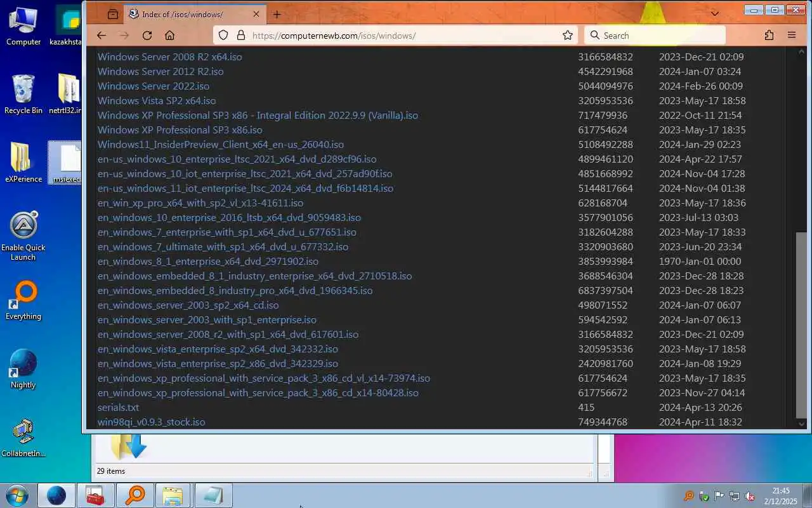The width and height of the screenshot is (812, 508).
Task: Download en_windows_8_1_enterprise_x64_dvd_2971902.iso
Action: coord(208,261)
